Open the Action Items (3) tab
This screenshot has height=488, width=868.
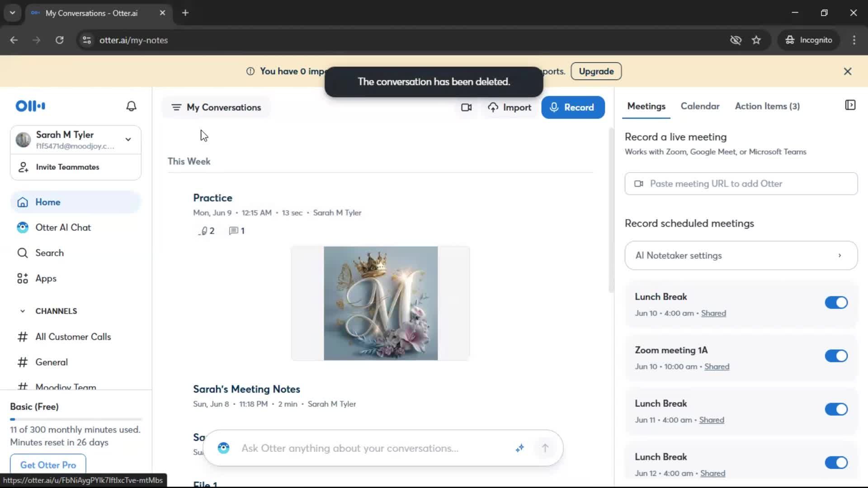point(767,106)
